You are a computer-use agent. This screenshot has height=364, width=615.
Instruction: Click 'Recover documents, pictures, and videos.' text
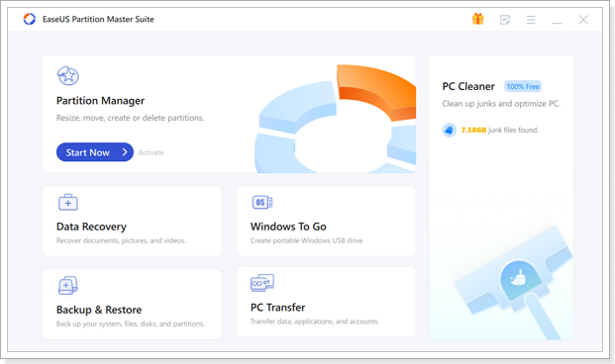[121, 240]
